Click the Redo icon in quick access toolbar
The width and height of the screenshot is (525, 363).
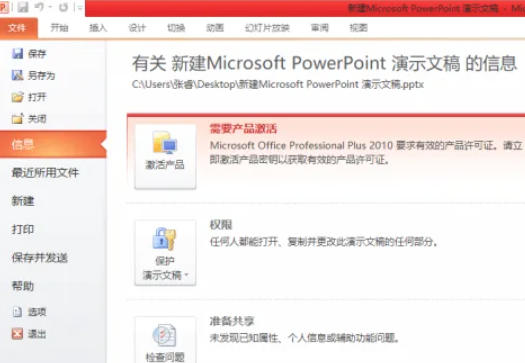(63, 7)
